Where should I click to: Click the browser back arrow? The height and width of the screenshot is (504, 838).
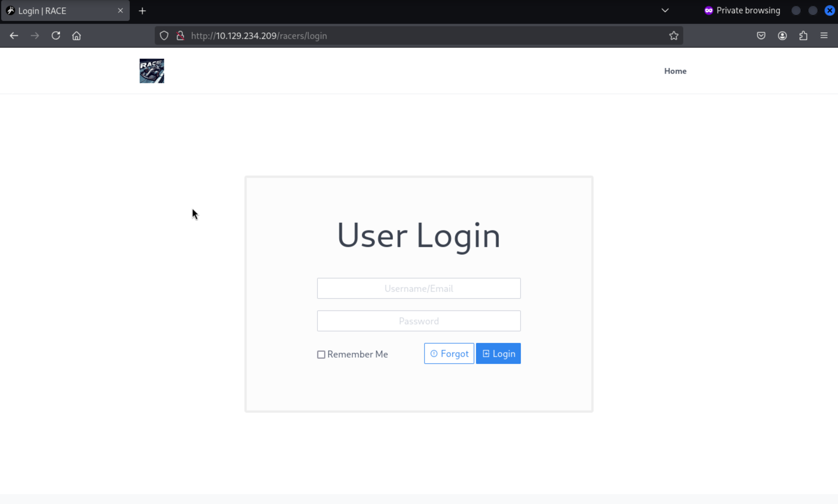(14, 36)
